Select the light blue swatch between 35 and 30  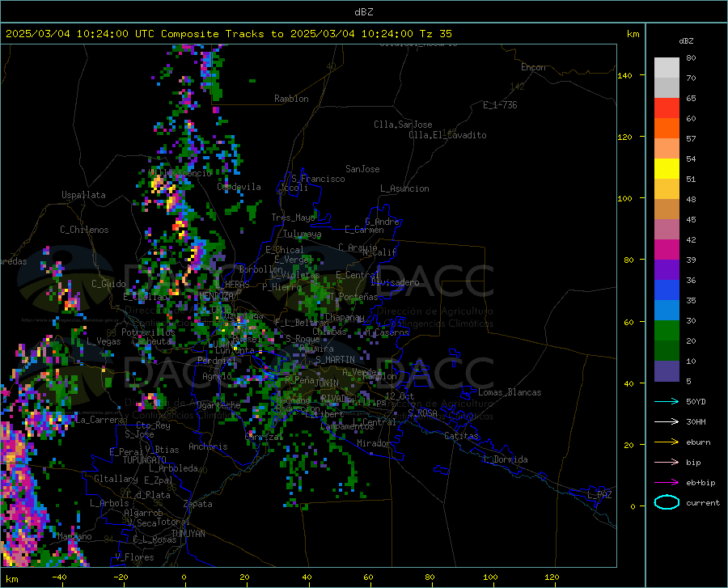pyautogui.click(x=667, y=311)
